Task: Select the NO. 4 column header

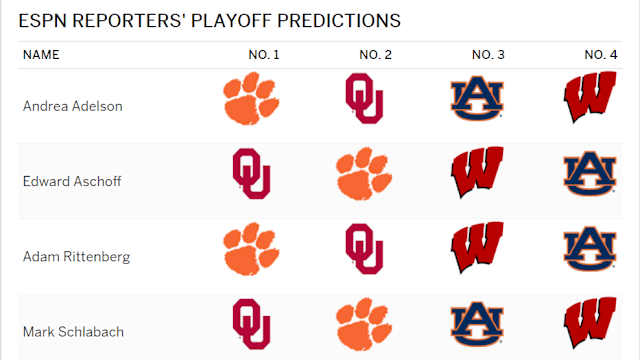Action: 601,55
